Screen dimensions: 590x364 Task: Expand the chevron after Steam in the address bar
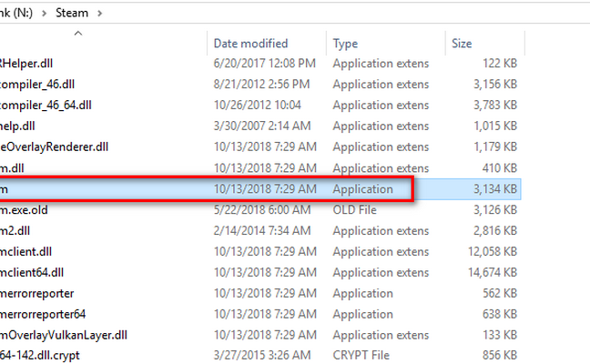tap(100, 13)
